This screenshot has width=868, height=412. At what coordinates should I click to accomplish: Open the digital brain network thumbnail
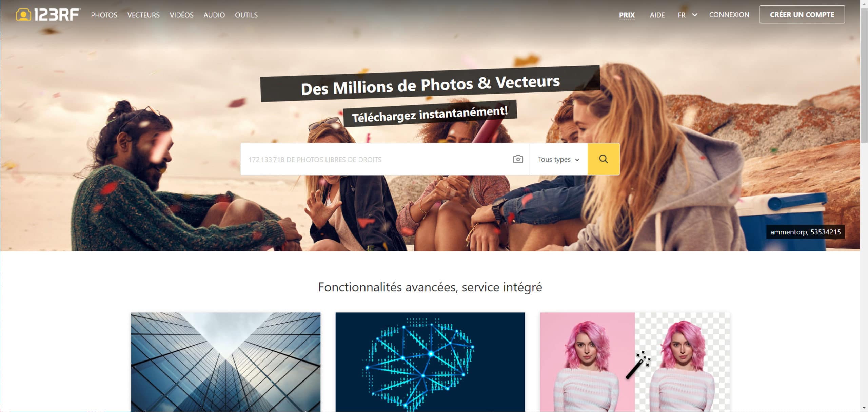click(430, 362)
